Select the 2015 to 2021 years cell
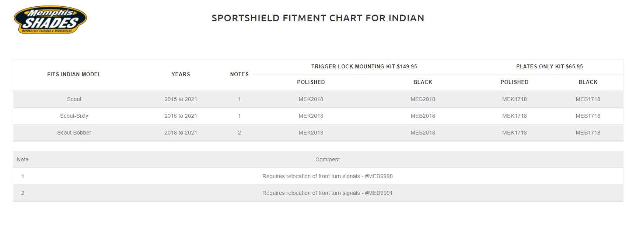The image size is (644, 229). click(x=181, y=99)
